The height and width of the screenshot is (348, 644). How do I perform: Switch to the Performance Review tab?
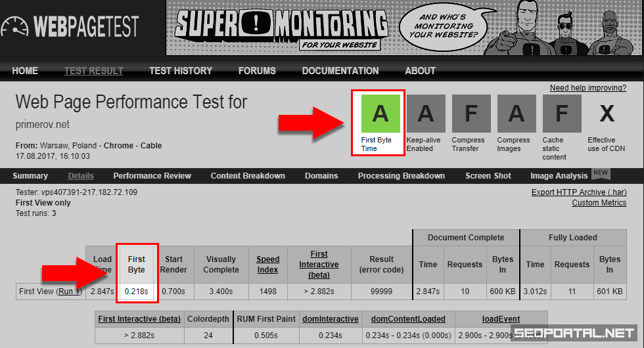[152, 176]
